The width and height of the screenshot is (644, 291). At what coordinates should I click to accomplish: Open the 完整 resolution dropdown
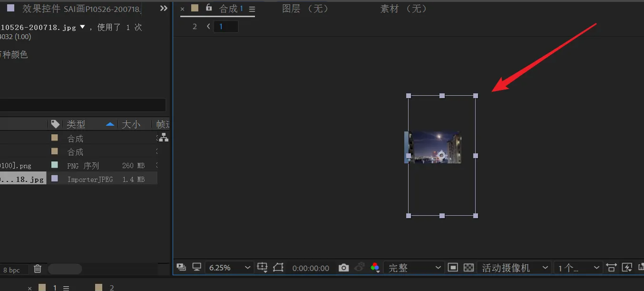coord(413,268)
